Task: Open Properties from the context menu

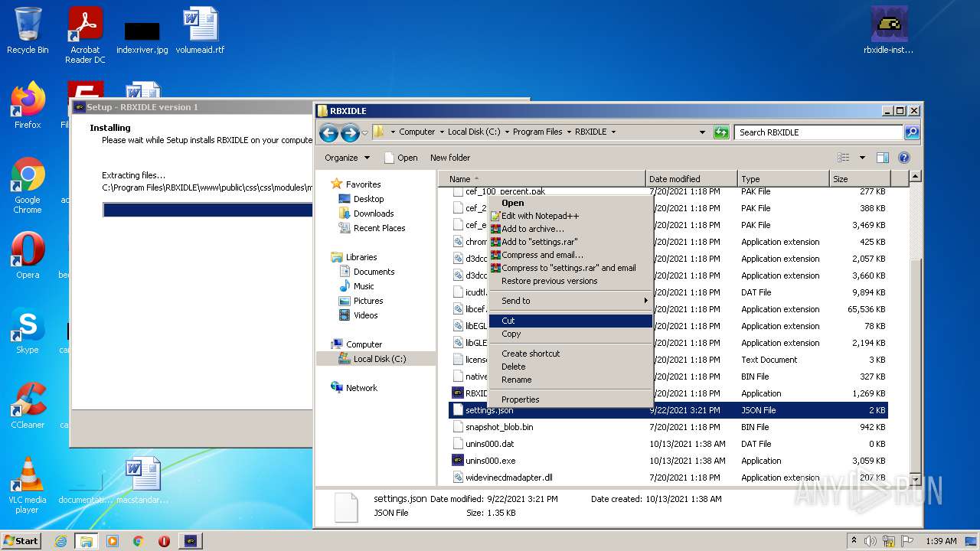Action: [570, 399]
